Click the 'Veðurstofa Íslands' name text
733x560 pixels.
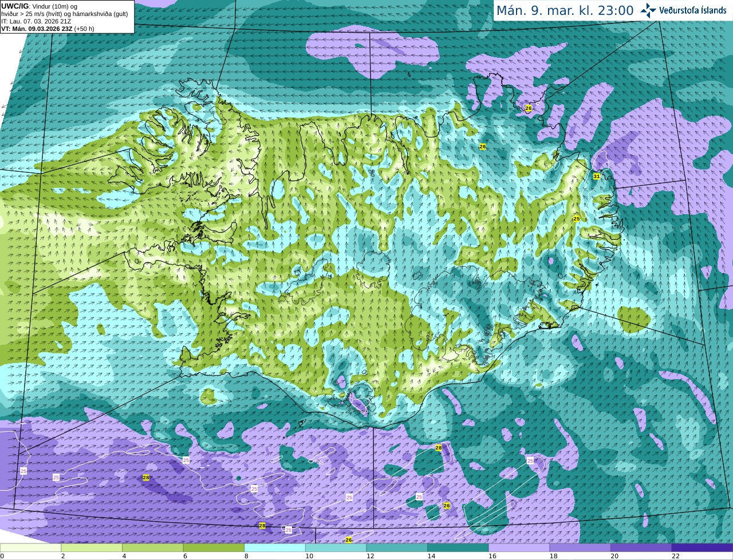(692, 10)
